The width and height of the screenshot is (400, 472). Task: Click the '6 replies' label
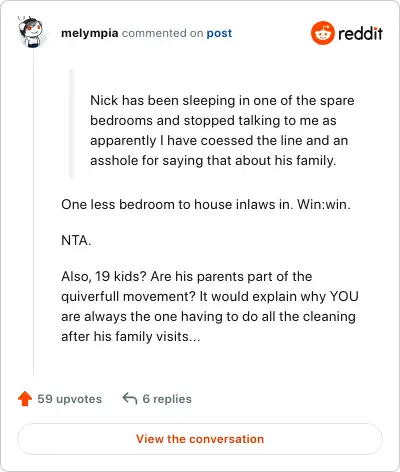point(167,399)
